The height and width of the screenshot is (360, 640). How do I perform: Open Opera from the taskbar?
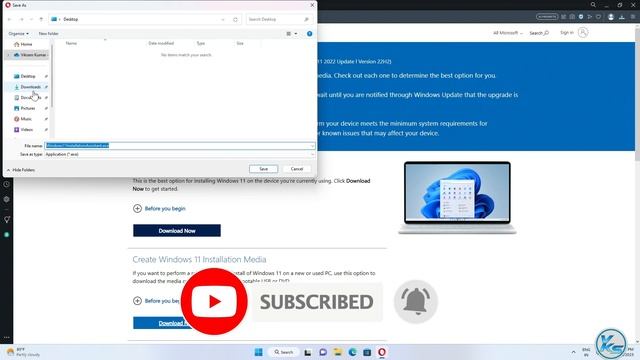(382, 352)
